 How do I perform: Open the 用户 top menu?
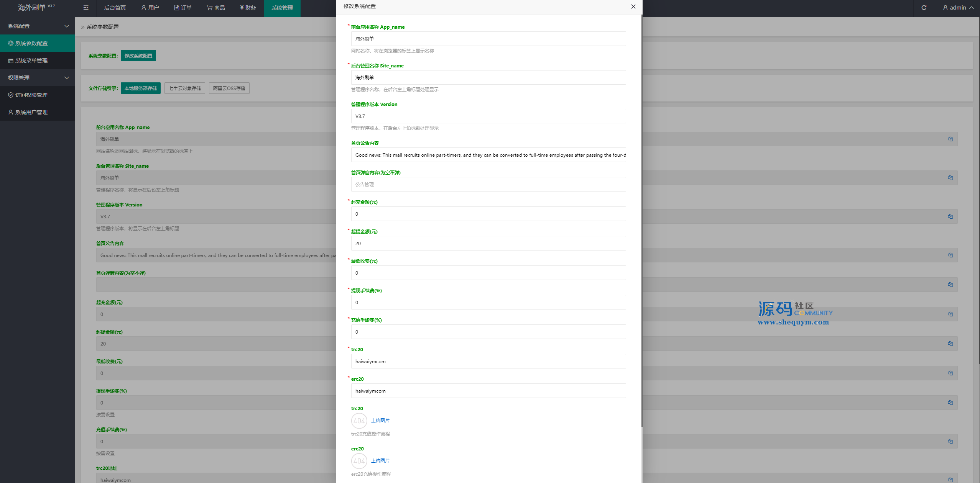point(150,8)
